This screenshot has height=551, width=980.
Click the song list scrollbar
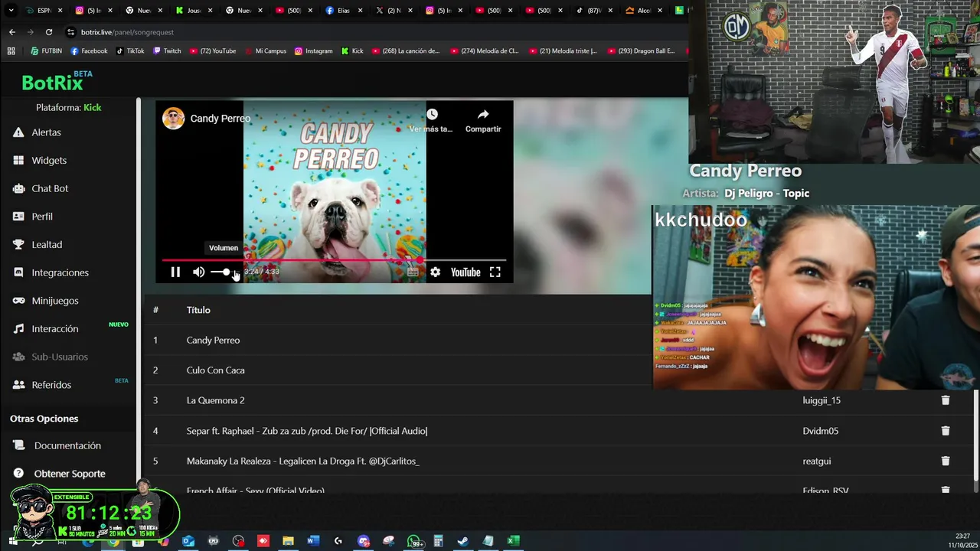[976, 436]
